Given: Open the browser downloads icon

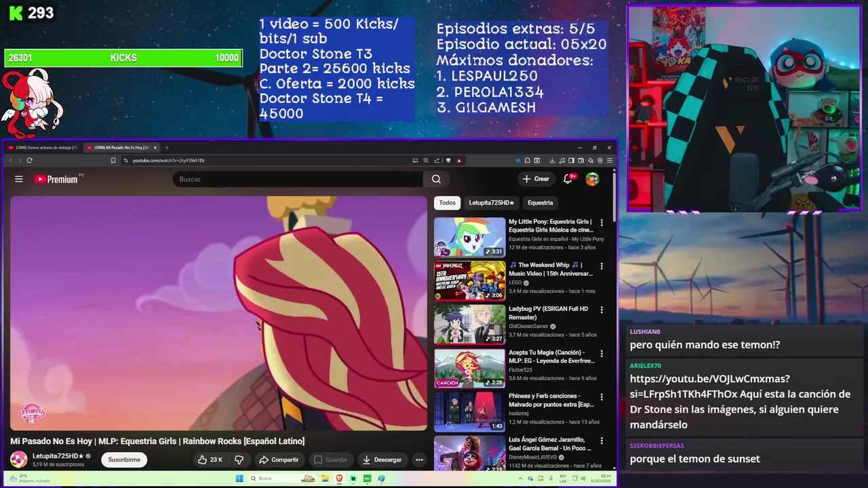Looking at the screenshot, I should [x=552, y=161].
